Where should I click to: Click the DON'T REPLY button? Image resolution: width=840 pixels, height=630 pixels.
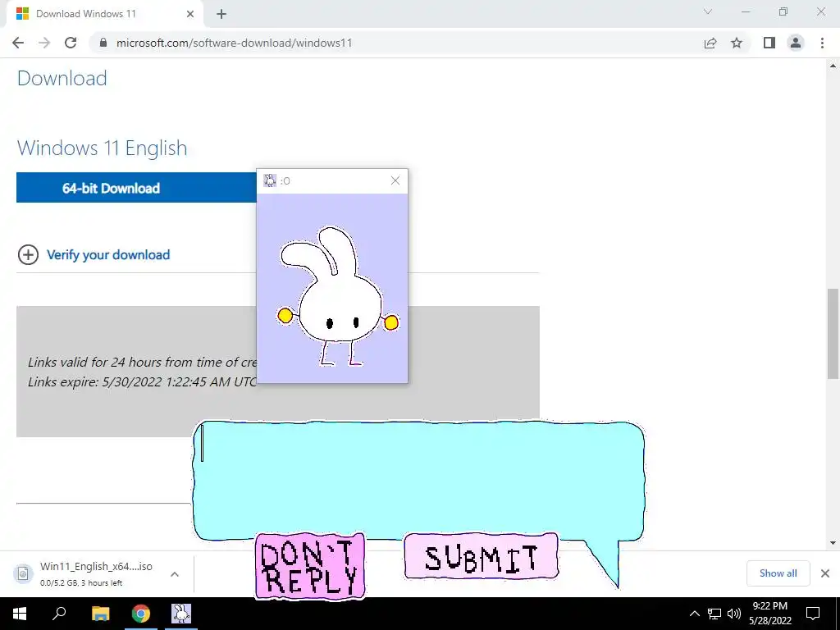click(310, 566)
